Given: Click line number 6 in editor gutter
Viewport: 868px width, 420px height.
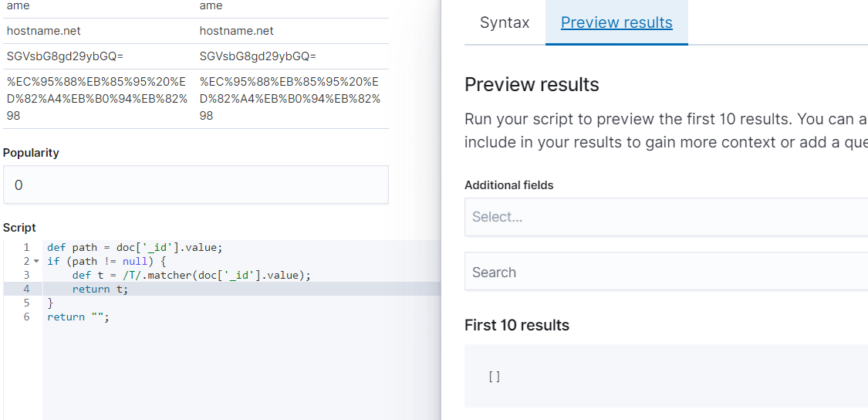Looking at the screenshot, I should tap(26, 317).
